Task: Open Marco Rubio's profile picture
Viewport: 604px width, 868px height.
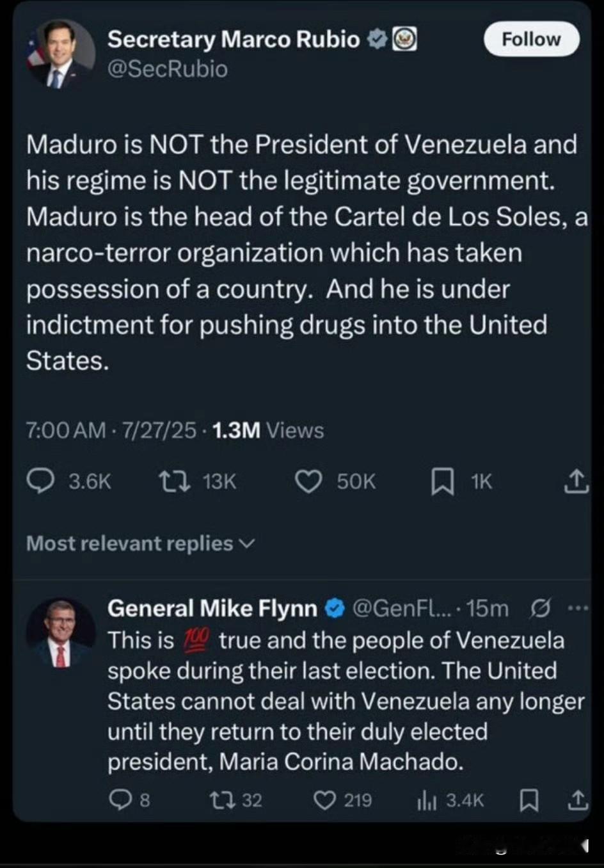Action: pos(61,54)
